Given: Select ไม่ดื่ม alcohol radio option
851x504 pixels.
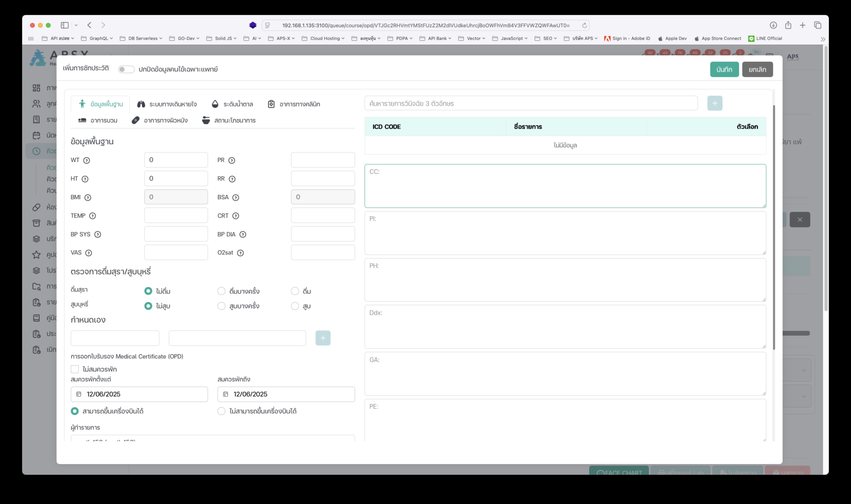Looking at the screenshot, I should point(148,291).
